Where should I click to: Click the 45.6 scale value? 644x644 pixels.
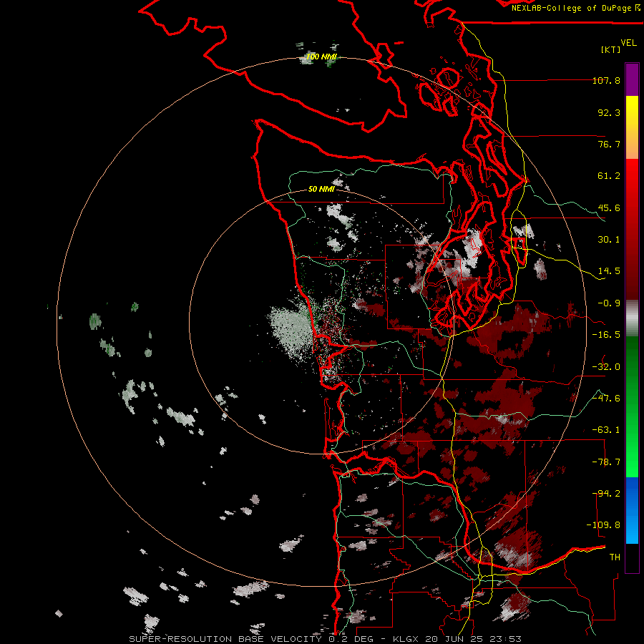609,208
